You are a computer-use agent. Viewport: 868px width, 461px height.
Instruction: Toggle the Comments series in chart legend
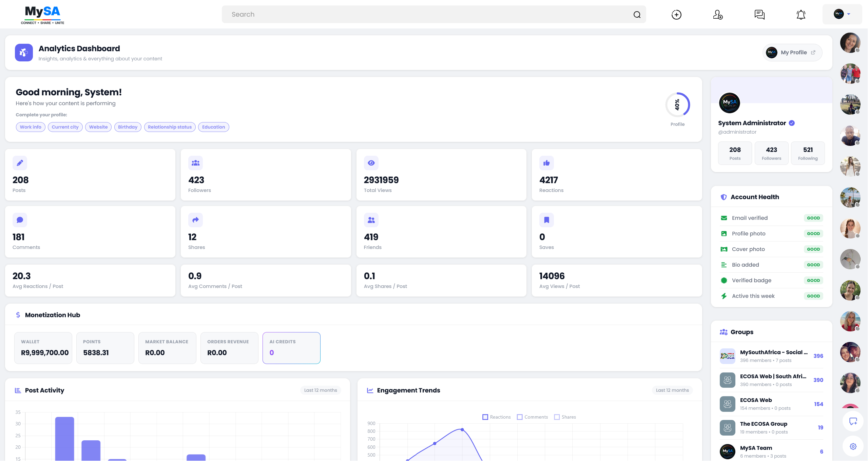pyautogui.click(x=532, y=417)
